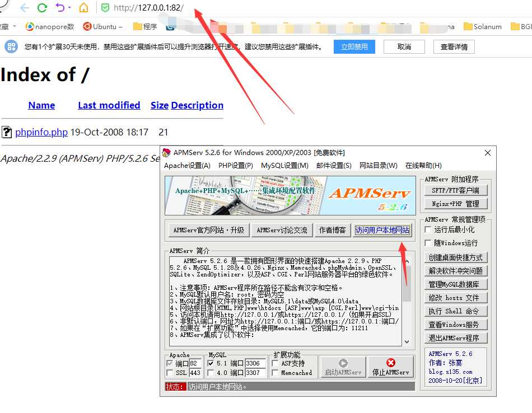Click the 简介 scrollbar thumb
The width and height of the screenshot is (532, 413).
coord(407,284)
